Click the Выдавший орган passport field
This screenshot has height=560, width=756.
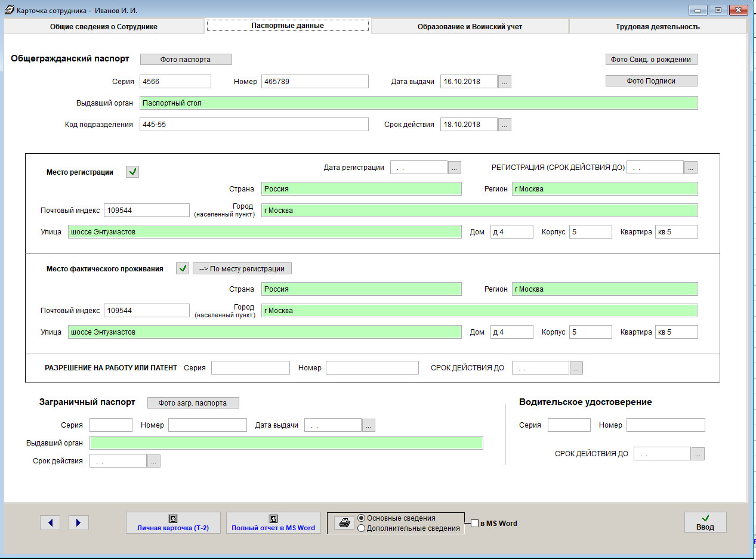tap(418, 103)
